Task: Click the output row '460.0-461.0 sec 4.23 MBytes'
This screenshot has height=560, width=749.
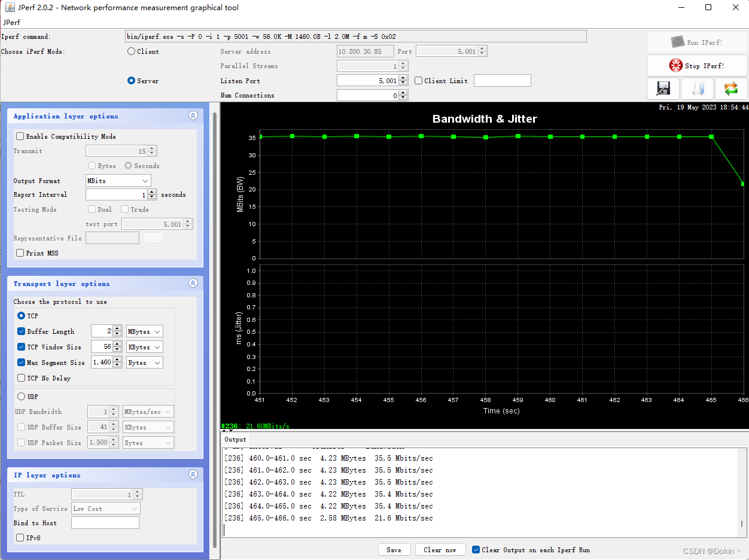Action: pyautogui.click(x=329, y=458)
